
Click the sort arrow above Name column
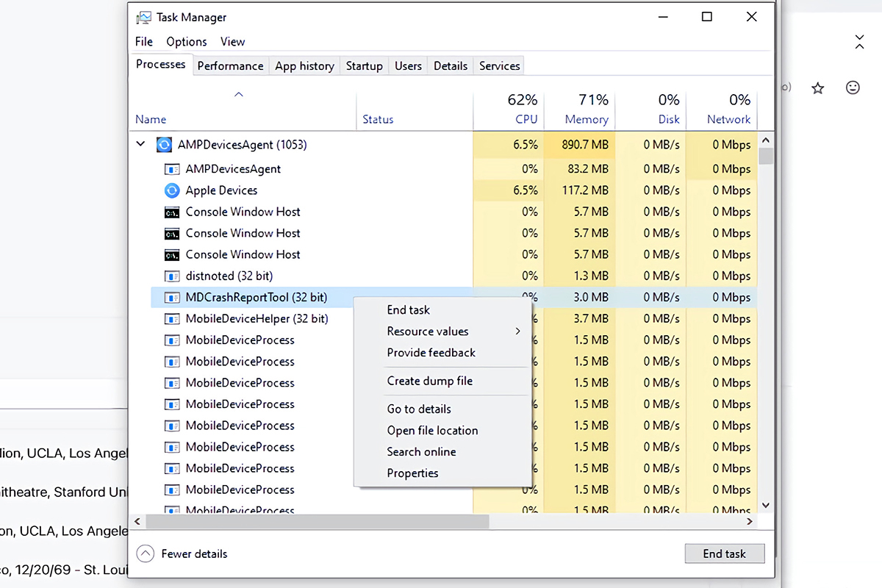pos(238,94)
